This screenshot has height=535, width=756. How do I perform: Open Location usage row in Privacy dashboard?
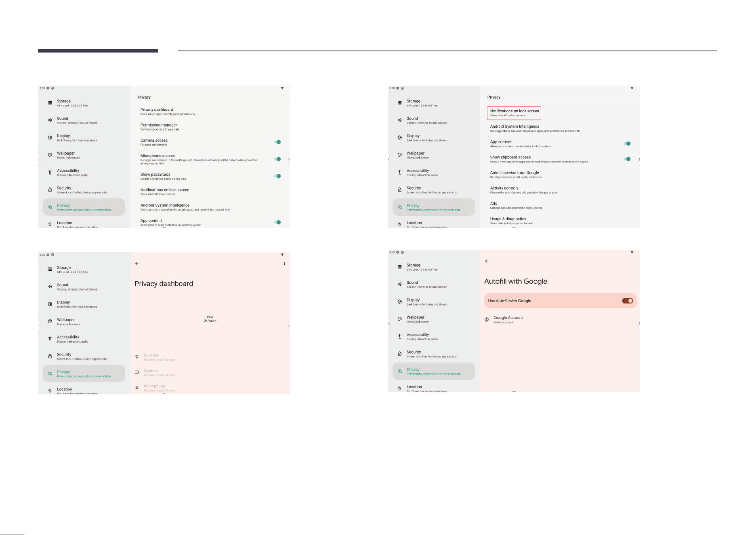click(x=210, y=357)
